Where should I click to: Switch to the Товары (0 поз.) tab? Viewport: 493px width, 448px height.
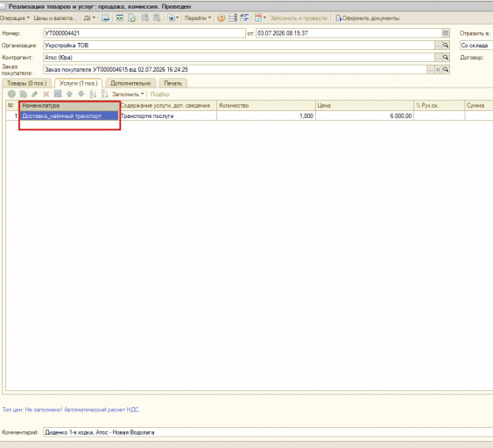tap(27, 83)
